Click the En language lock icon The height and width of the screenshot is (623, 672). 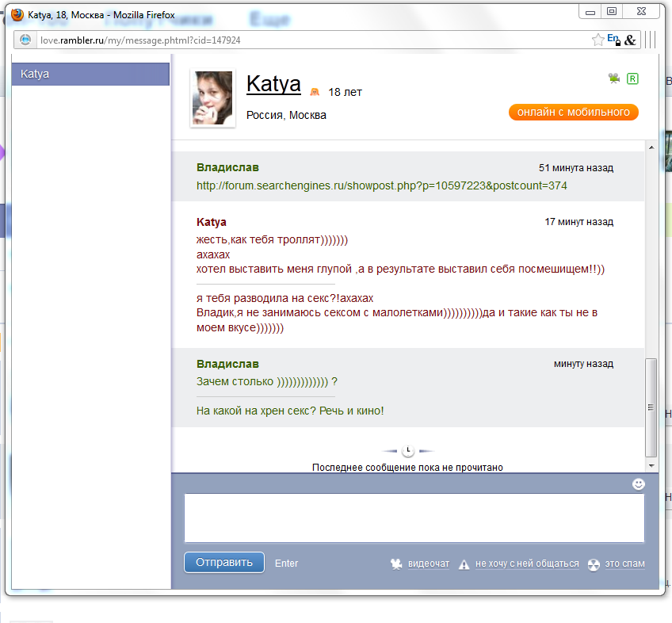(x=613, y=40)
